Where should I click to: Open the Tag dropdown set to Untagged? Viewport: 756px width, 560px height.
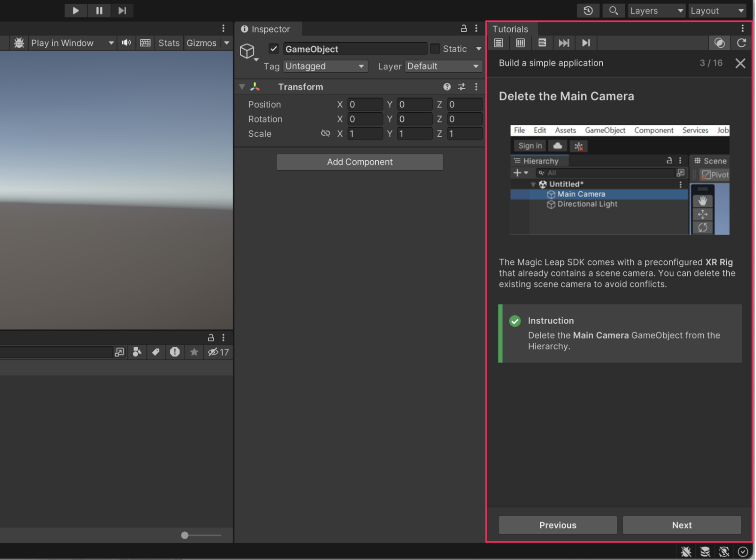325,66
